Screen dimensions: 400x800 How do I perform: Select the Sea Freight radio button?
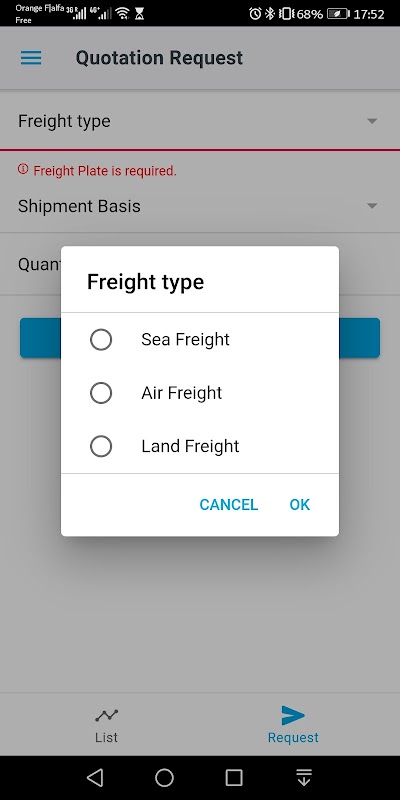[x=101, y=340]
